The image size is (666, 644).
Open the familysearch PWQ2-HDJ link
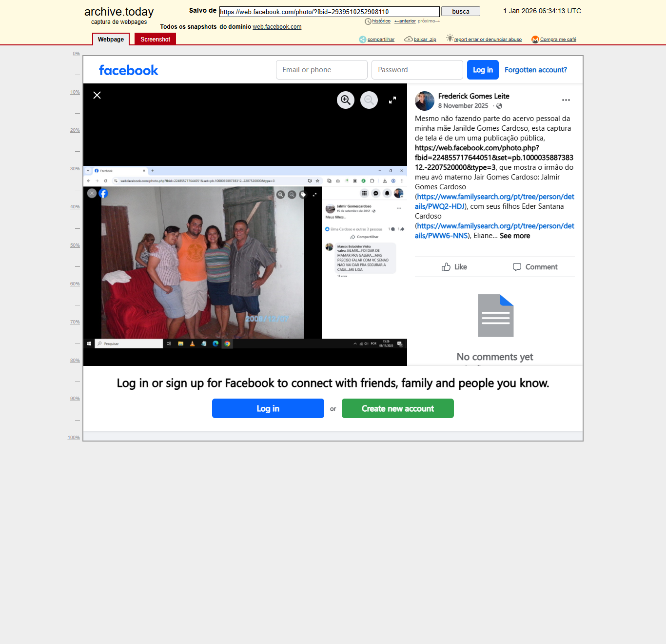495,201
